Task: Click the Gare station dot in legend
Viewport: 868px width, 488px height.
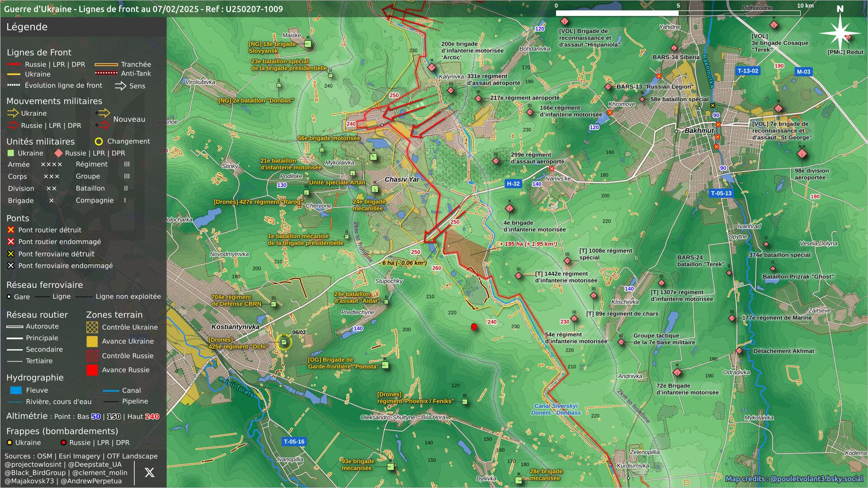Action: (x=9, y=297)
